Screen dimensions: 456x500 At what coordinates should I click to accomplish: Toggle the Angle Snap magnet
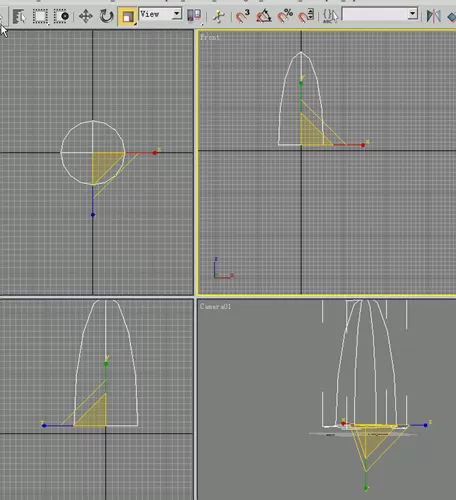264,16
